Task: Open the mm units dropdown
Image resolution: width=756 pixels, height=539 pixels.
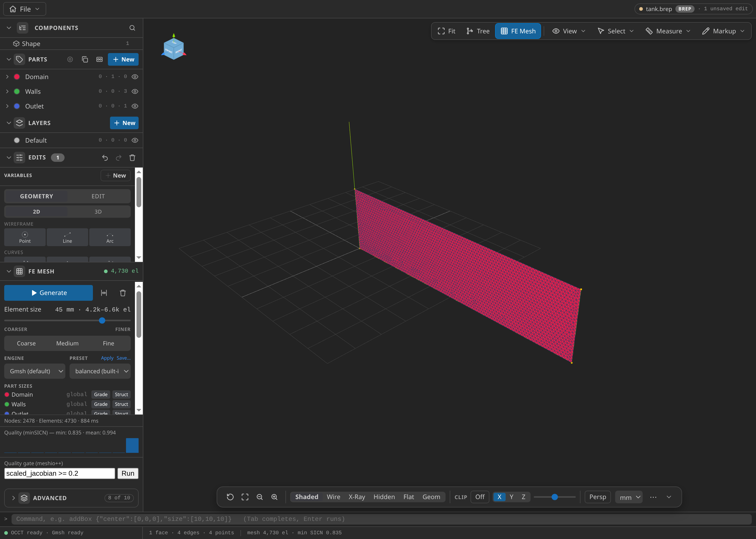Action: click(629, 497)
